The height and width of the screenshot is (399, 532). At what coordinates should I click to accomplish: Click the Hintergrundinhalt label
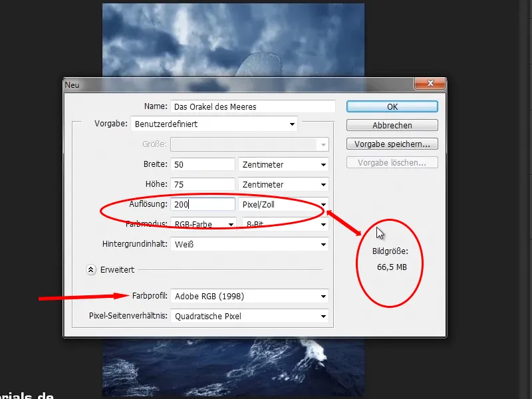click(x=135, y=244)
